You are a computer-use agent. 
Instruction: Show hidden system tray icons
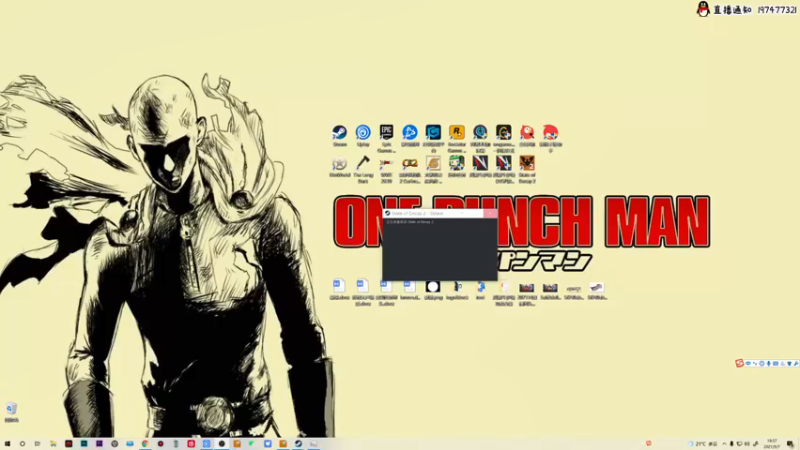pyautogui.click(x=724, y=444)
